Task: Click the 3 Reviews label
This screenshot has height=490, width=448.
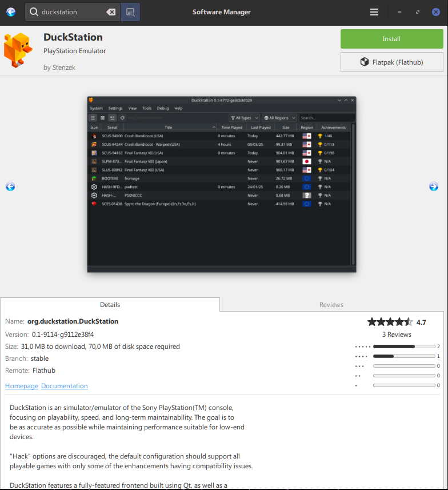Action: tap(397, 334)
